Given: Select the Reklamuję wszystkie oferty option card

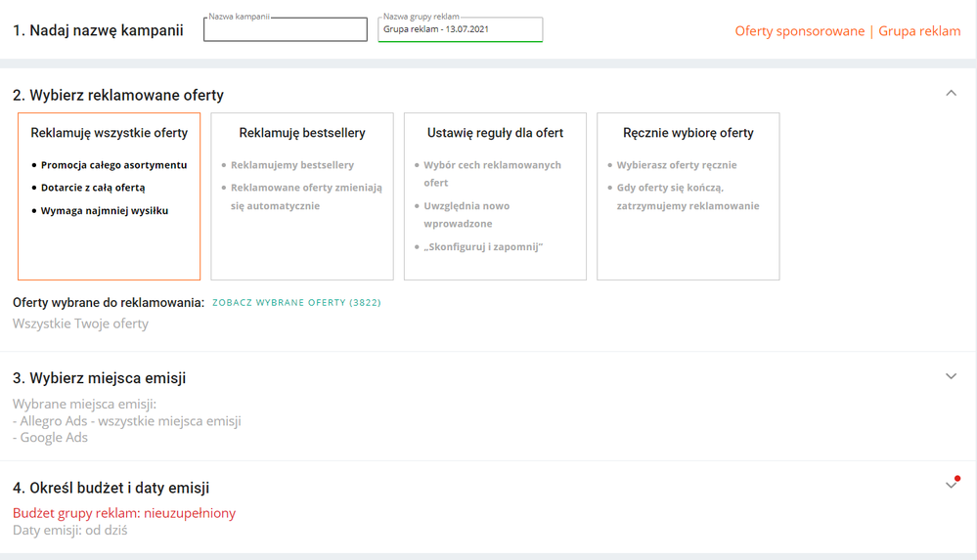Looking at the screenshot, I should click(109, 196).
